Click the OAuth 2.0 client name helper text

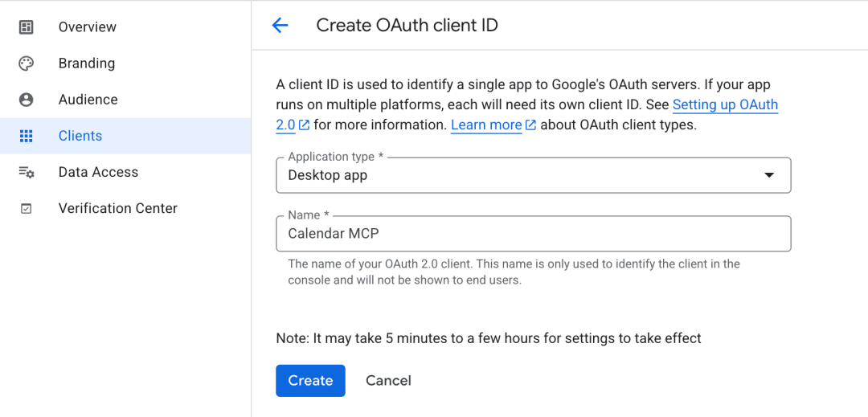point(514,272)
